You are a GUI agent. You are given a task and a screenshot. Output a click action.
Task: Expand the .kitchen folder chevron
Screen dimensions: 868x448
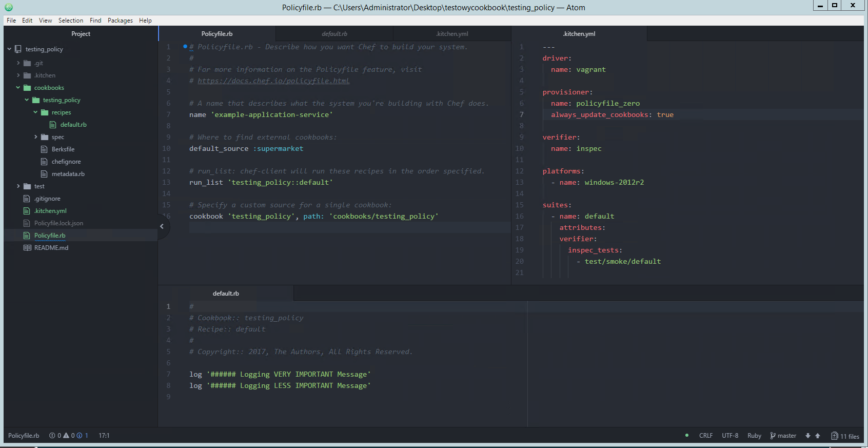coord(18,75)
